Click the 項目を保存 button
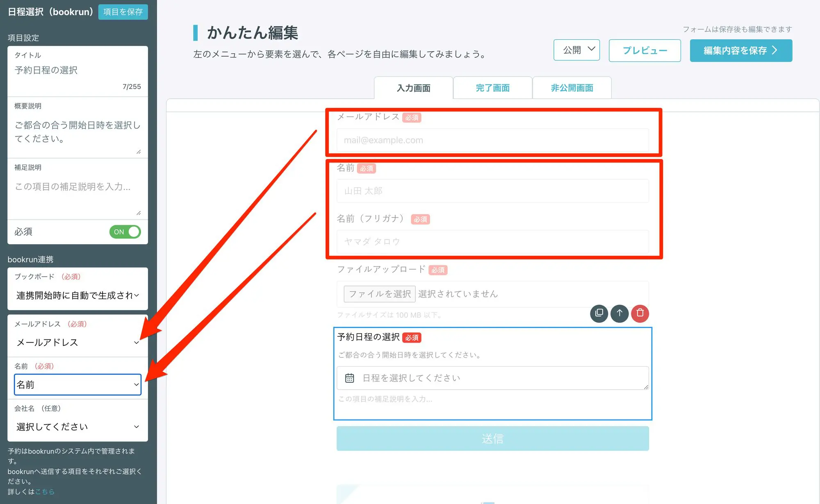Screen dimensions: 820x504 click(x=123, y=12)
